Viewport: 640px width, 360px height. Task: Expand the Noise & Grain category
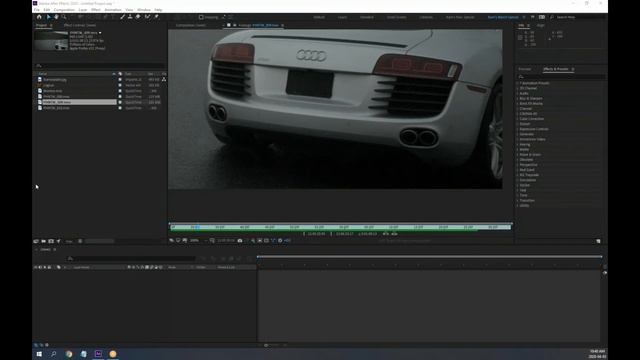[518, 155]
